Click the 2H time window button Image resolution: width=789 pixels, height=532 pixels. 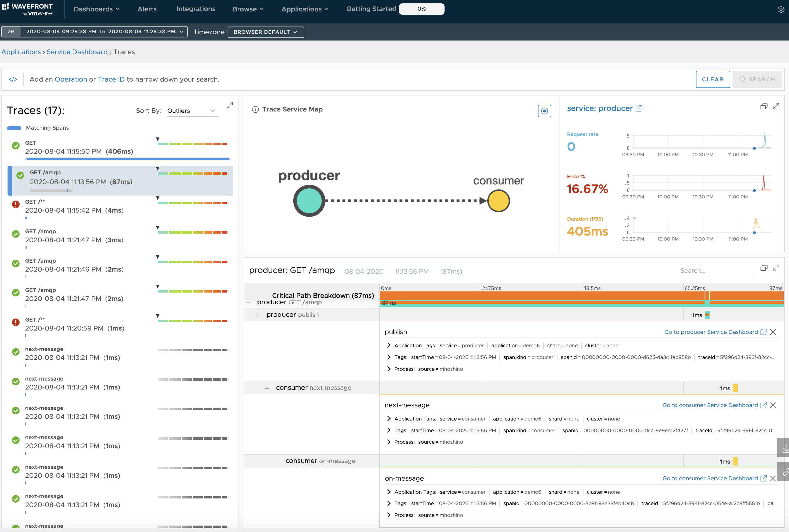11,32
